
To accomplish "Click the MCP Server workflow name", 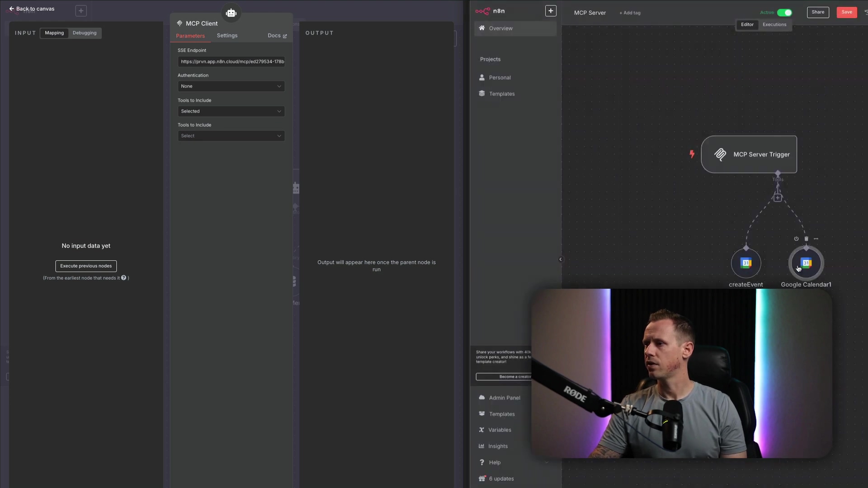I will tap(590, 13).
